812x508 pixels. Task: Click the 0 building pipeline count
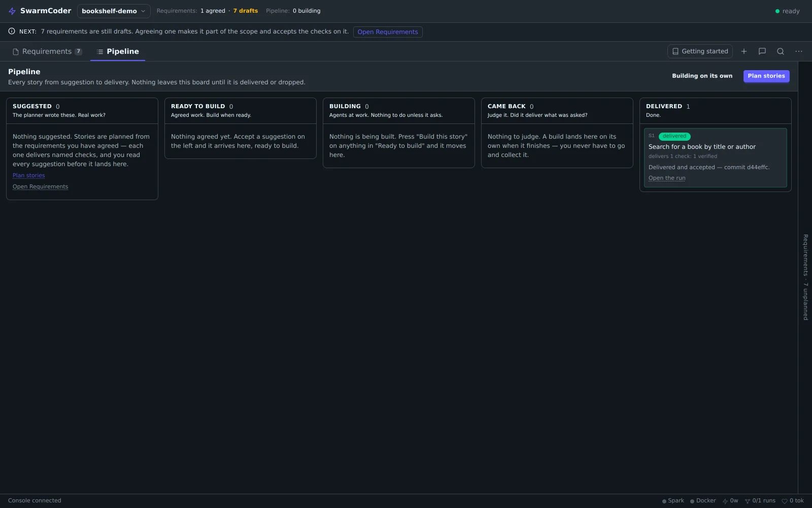307,11
